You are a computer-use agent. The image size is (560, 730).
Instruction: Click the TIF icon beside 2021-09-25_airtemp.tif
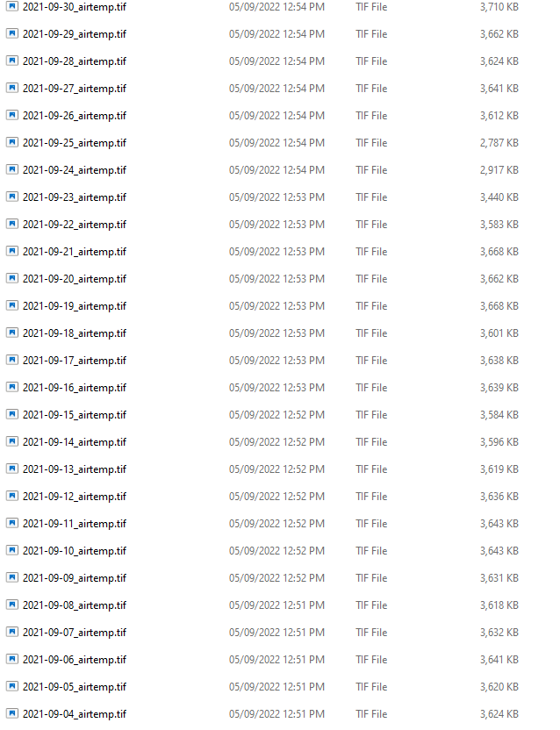click(12, 142)
